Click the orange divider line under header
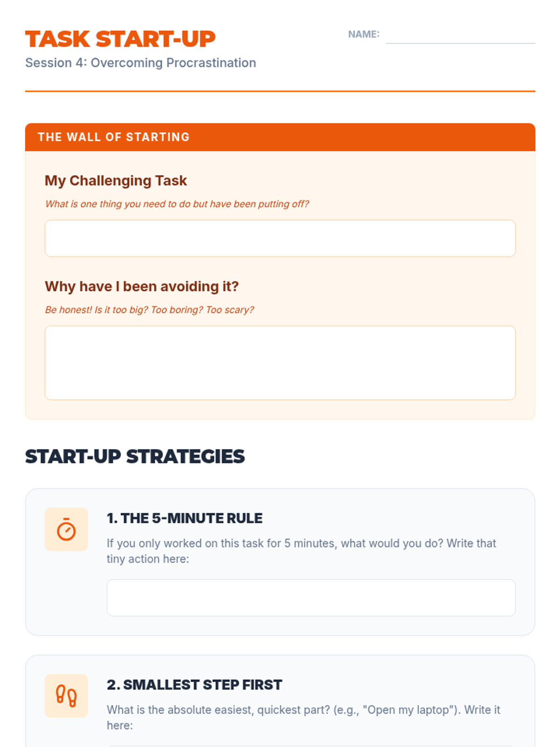Viewport: 560px width, 747px height. [280, 91]
